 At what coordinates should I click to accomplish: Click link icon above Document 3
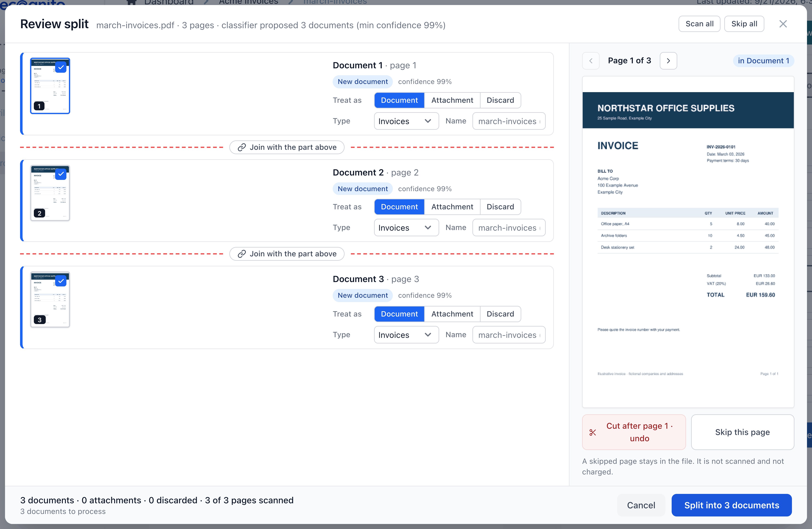(242, 254)
